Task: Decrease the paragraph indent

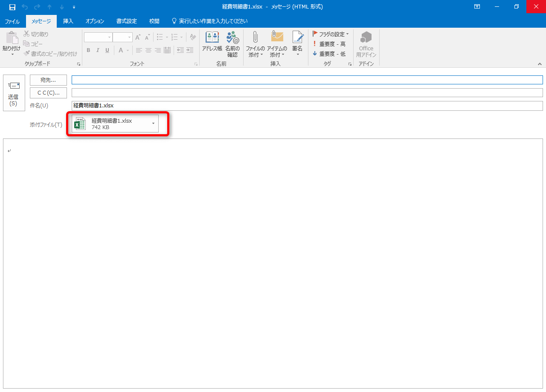Action: (180, 50)
